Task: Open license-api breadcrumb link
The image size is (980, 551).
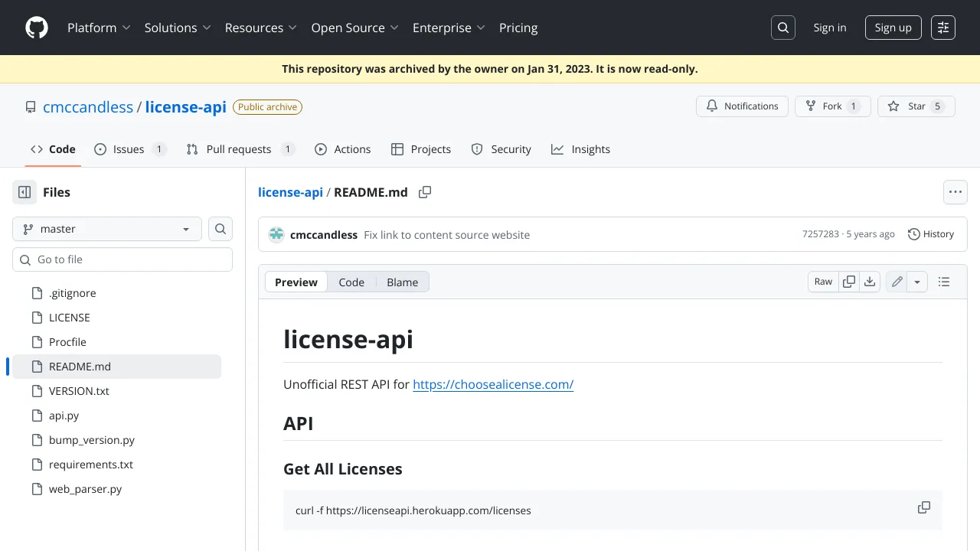Action: [290, 192]
